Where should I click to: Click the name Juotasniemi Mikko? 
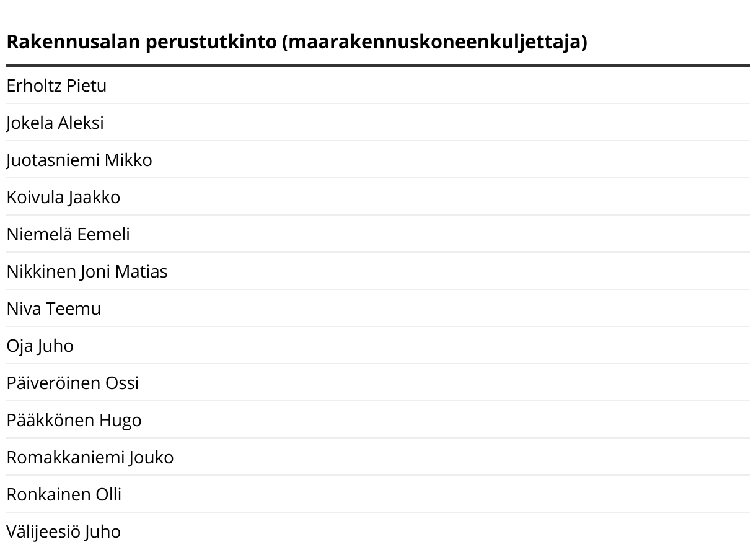79,160
